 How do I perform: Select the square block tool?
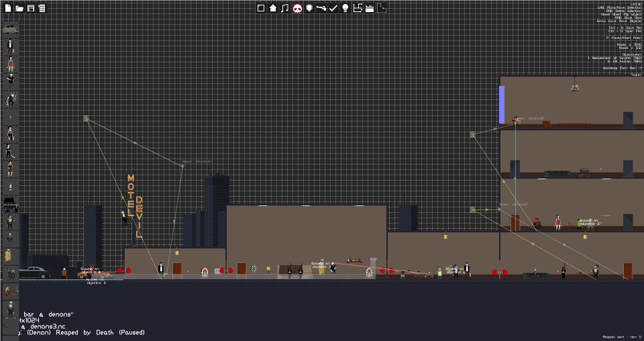tap(261, 8)
